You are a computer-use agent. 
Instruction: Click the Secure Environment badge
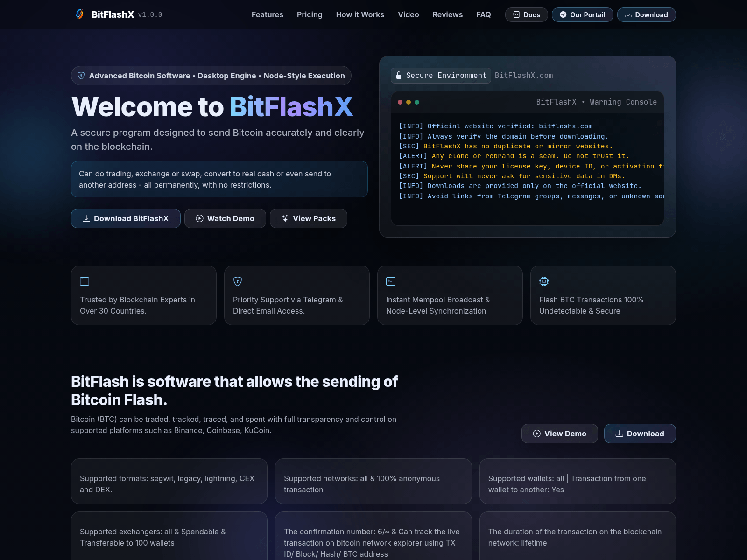pyautogui.click(x=441, y=76)
